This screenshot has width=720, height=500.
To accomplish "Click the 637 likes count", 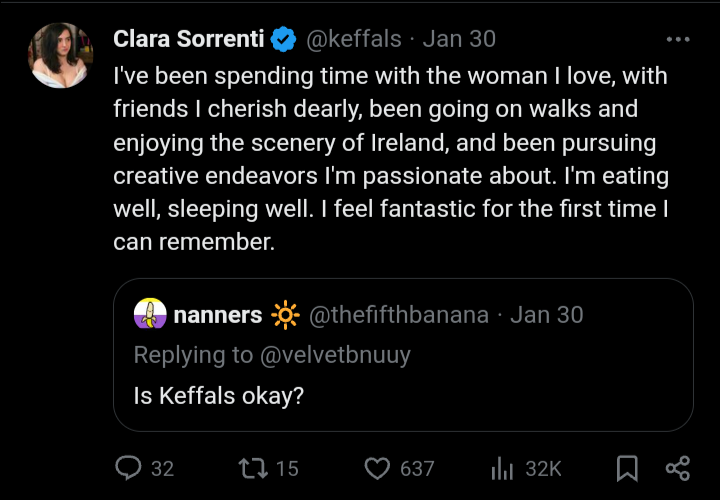I will tap(417, 468).
